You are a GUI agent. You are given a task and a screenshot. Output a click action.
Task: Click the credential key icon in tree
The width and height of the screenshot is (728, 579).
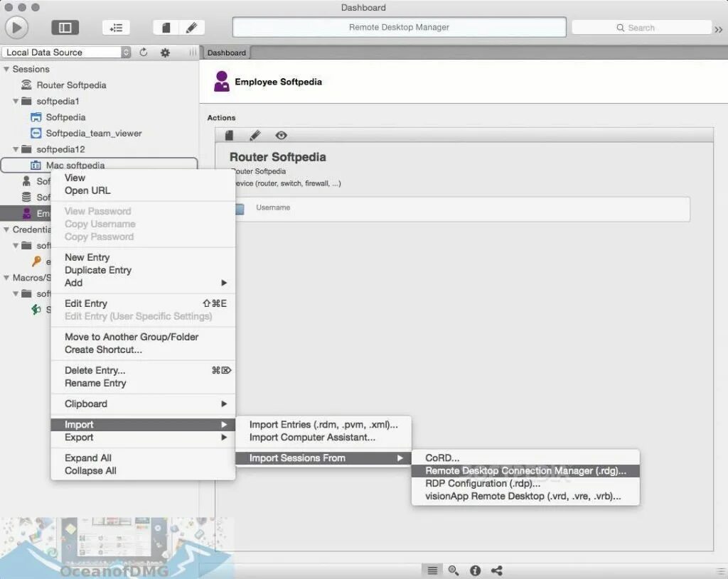[x=36, y=261]
